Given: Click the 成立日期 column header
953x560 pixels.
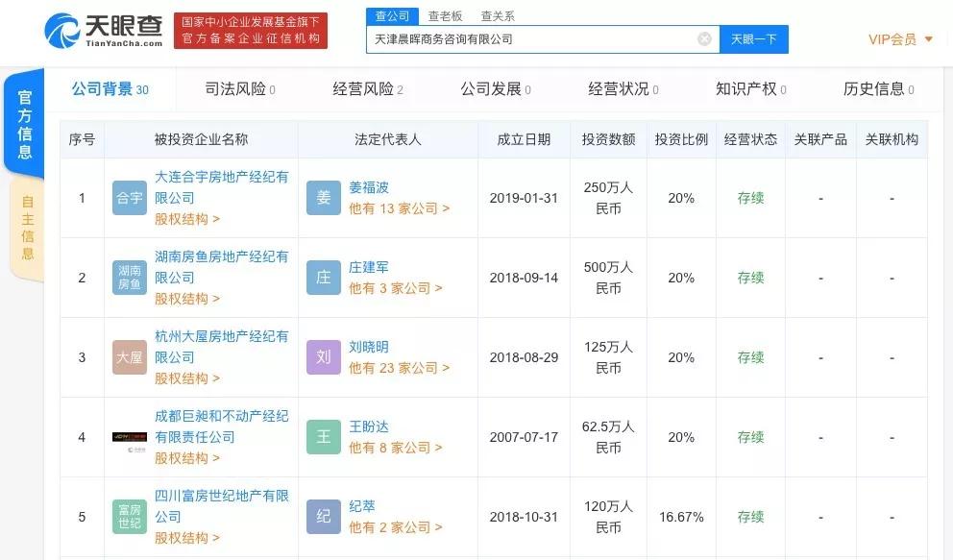Looking at the screenshot, I should [524, 139].
